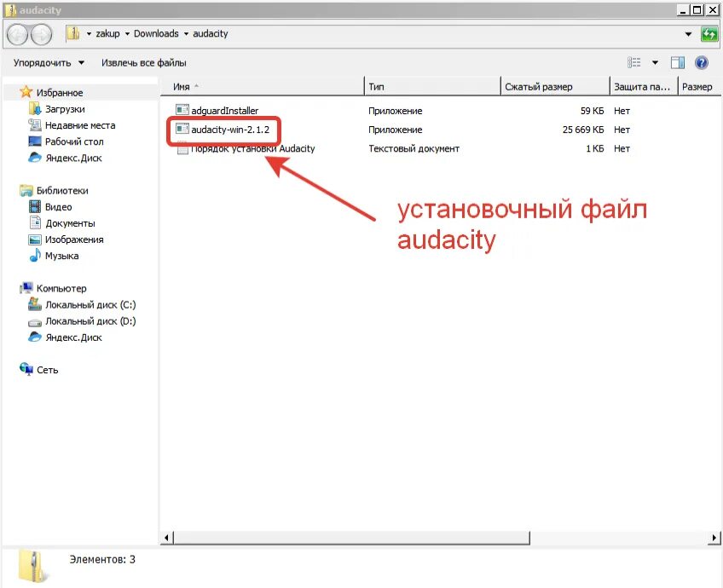Image resolution: width=723 pixels, height=588 pixels.
Task: Click the adguardInstaller application icon
Action: point(182,110)
